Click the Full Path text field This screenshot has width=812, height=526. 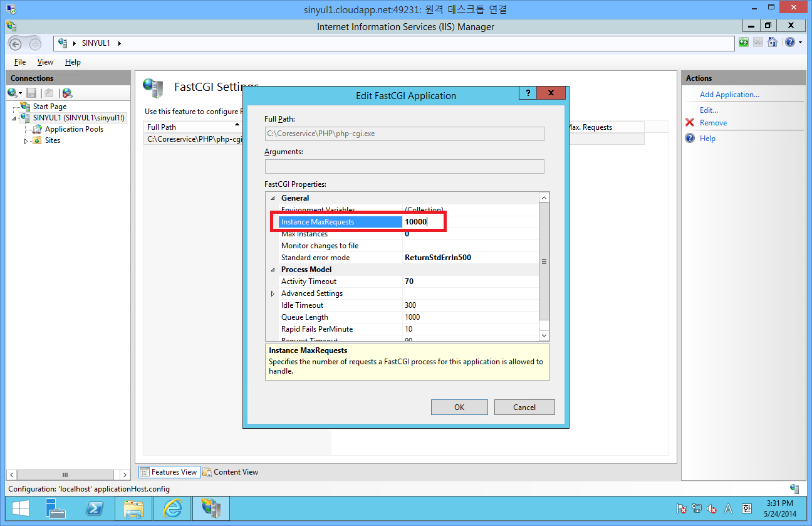click(x=404, y=134)
